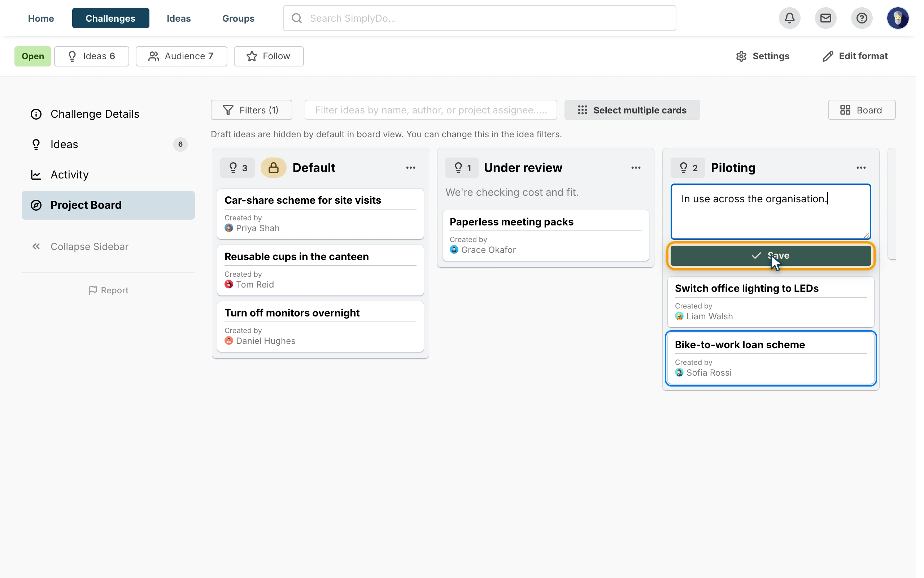The image size is (924, 578).
Task: Click the Open status badge
Action: point(33,56)
